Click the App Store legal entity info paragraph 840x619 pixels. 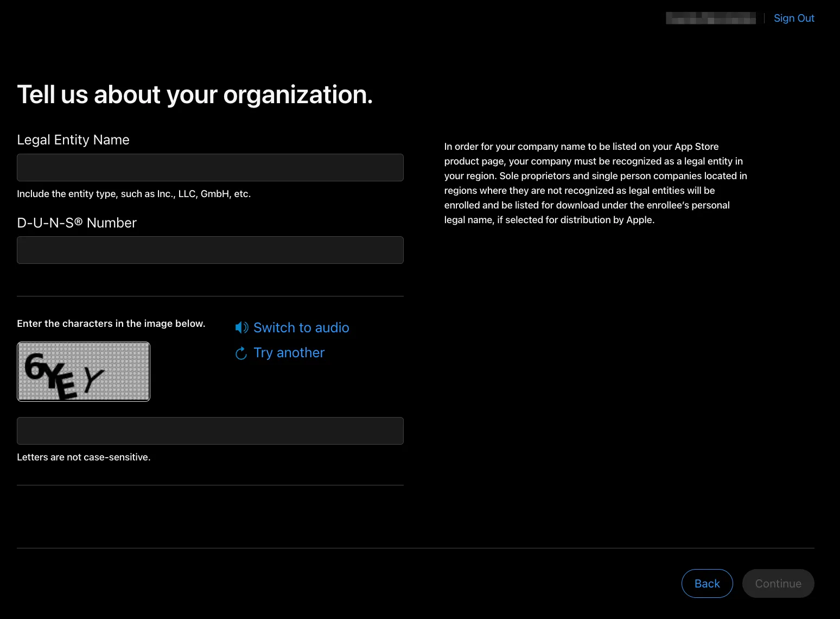tap(595, 183)
